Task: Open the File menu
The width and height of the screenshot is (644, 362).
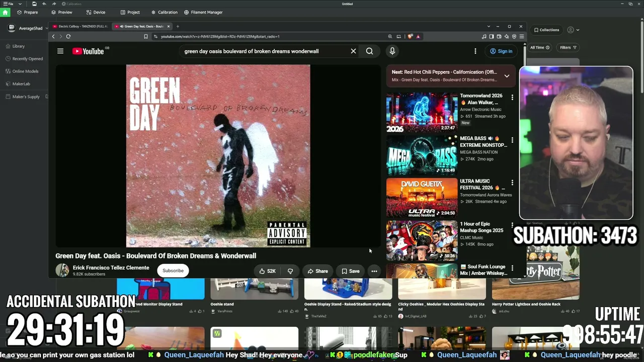Action: [9, 4]
